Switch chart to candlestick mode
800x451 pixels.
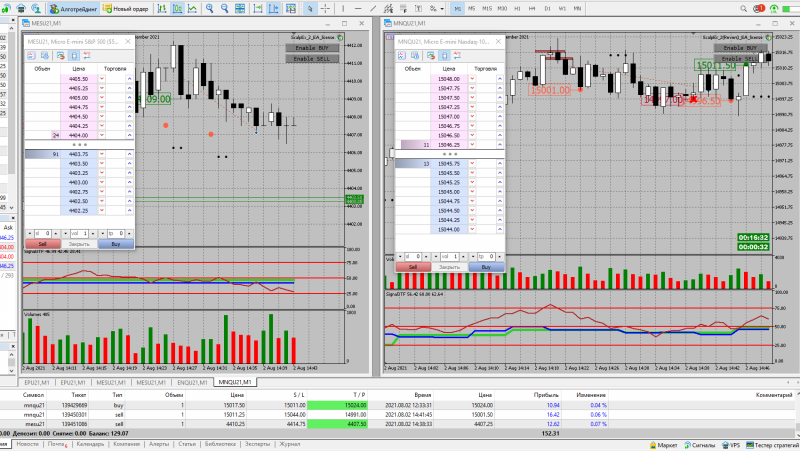coord(178,9)
